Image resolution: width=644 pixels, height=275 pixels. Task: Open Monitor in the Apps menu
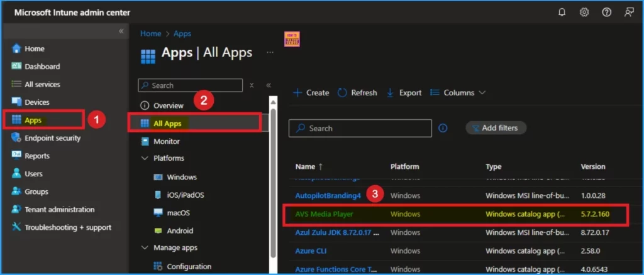166,141
